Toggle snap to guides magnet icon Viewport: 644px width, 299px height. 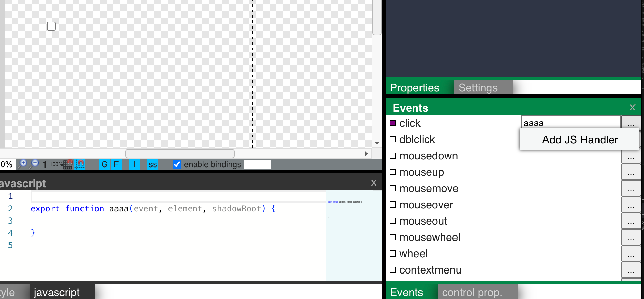coord(80,164)
